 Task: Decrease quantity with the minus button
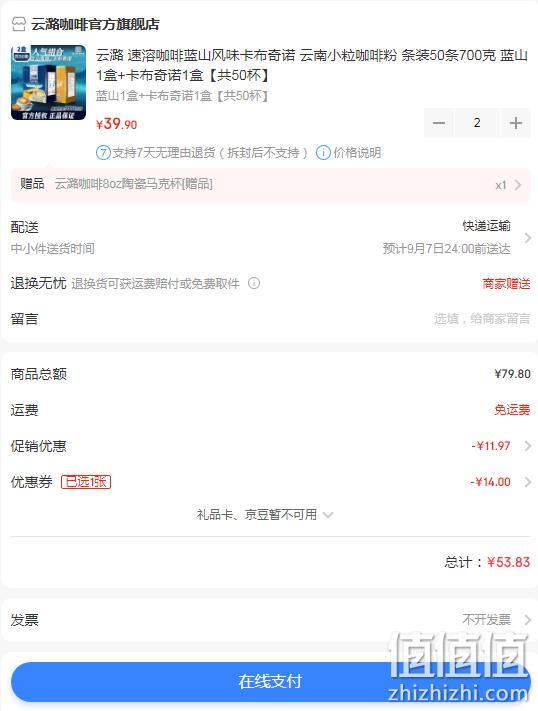[x=439, y=123]
